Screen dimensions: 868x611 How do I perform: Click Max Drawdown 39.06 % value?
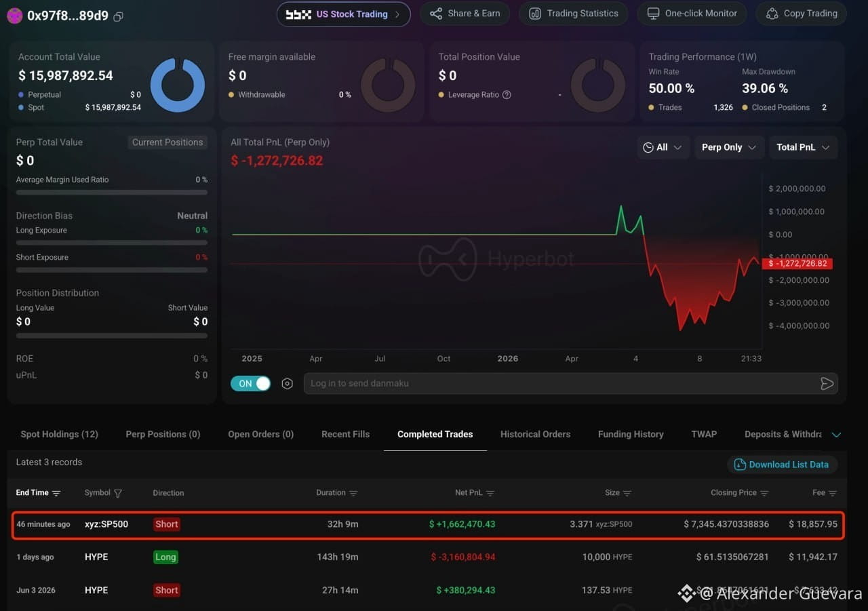pos(765,88)
